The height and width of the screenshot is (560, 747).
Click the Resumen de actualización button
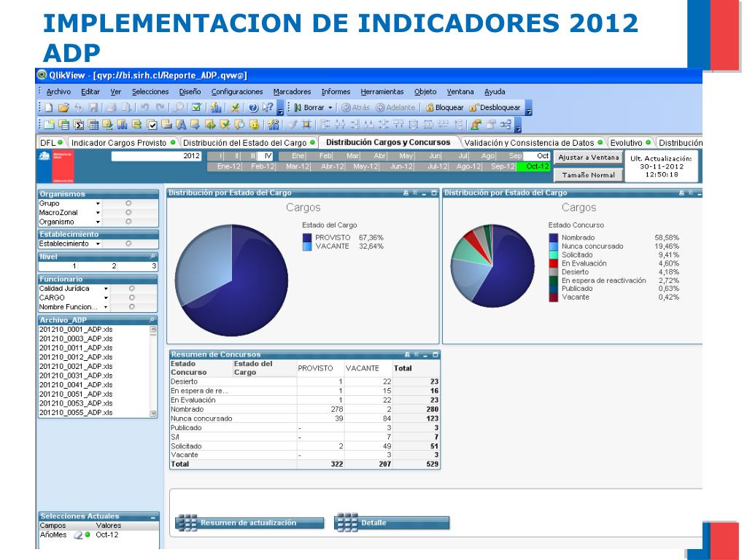[x=249, y=523]
